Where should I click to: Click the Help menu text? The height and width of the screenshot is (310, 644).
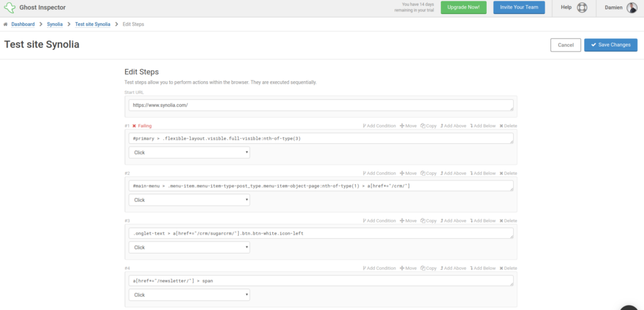coord(567,8)
